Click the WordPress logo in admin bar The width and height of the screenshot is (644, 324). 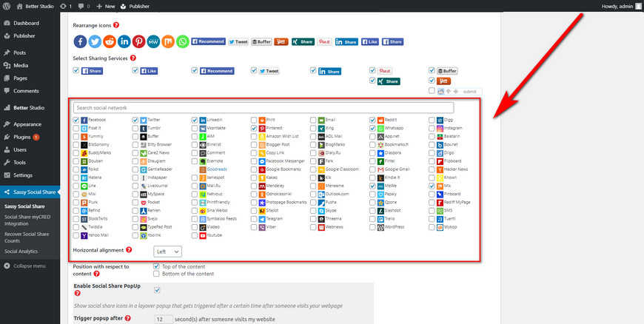pos(7,6)
